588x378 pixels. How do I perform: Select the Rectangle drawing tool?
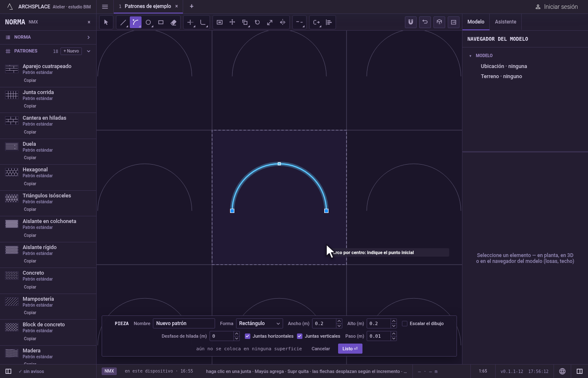pos(161,22)
